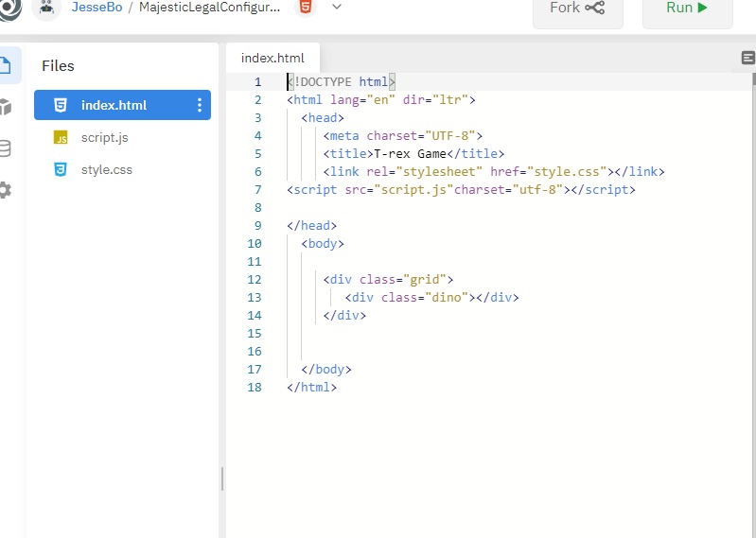The height and width of the screenshot is (538, 756).
Task: Click the script src="script.js" line
Action: click(461, 190)
